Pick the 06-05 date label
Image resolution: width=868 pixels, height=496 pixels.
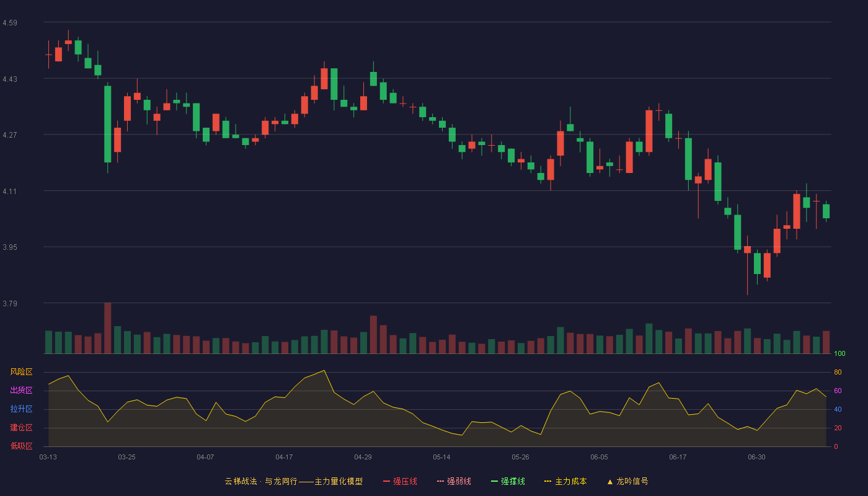pyautogui.click(x=600, y=457)
